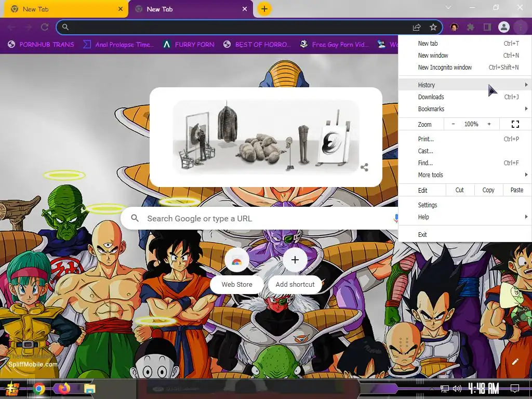Click the Google doodle image
The width and height of the screenshot is (532, 399).
point(265,137)
